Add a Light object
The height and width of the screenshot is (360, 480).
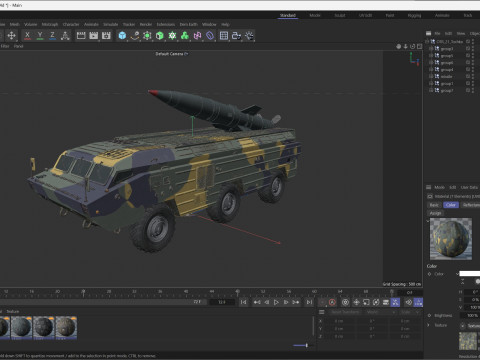[x=249, y=35]
